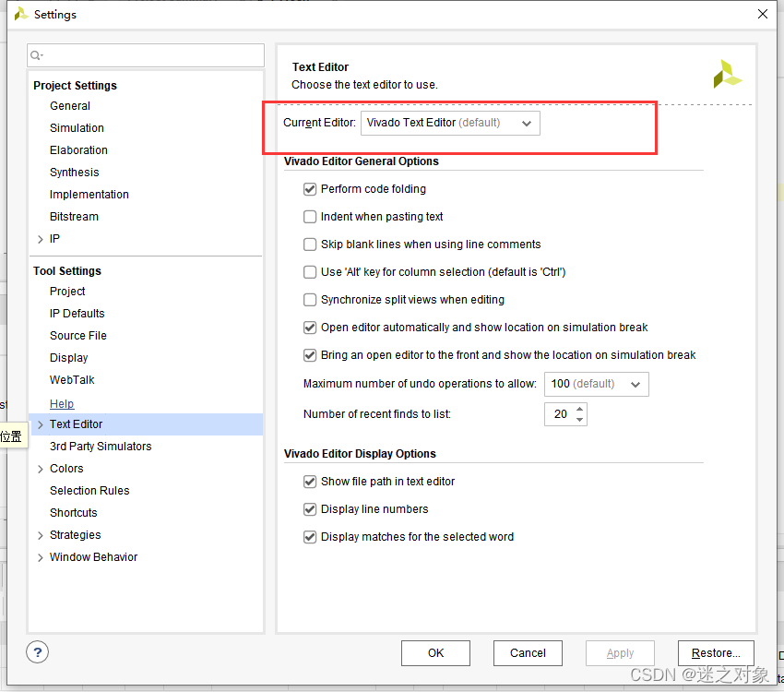Click the recent finds number field
This screenshot has width=784, height=692.
pos(560,414)
